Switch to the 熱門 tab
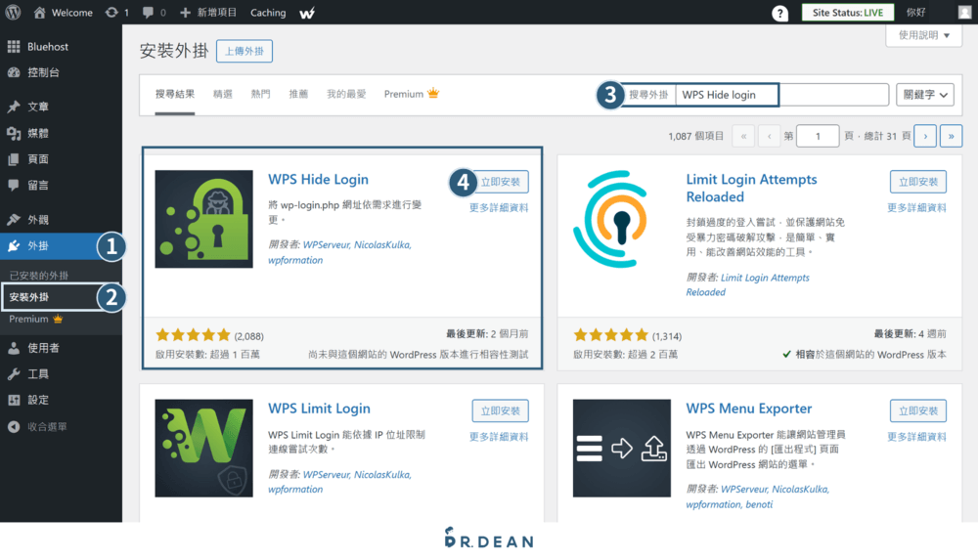 [x=261, y=94]
